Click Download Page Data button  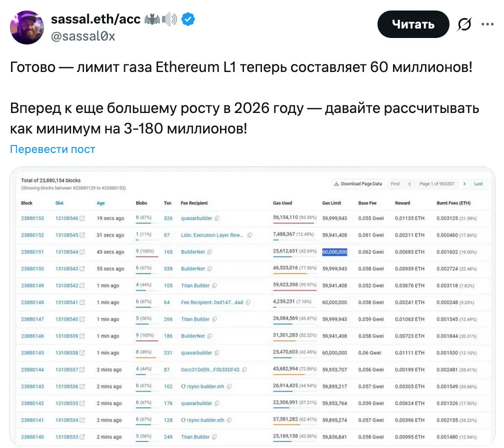point(358,184)
